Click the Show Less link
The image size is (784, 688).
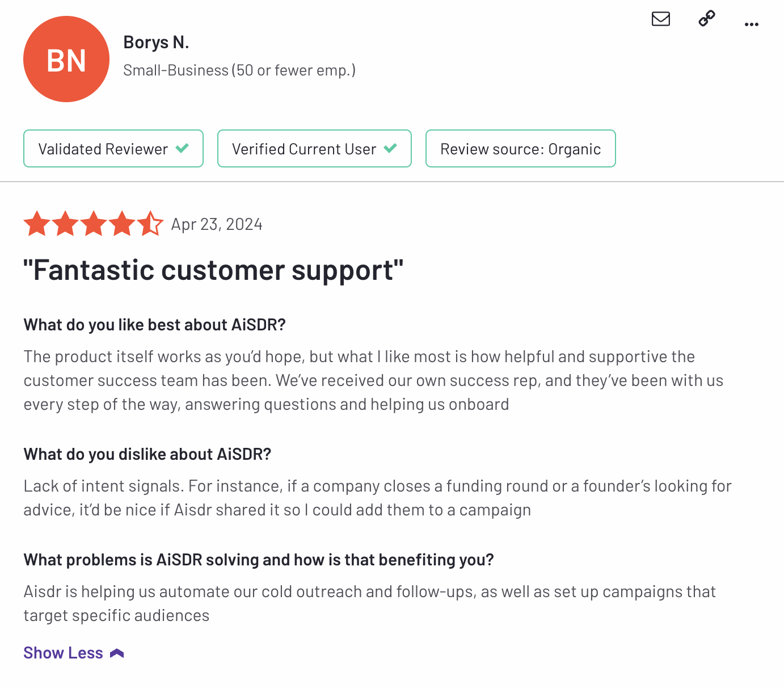(x=63, y=653)
